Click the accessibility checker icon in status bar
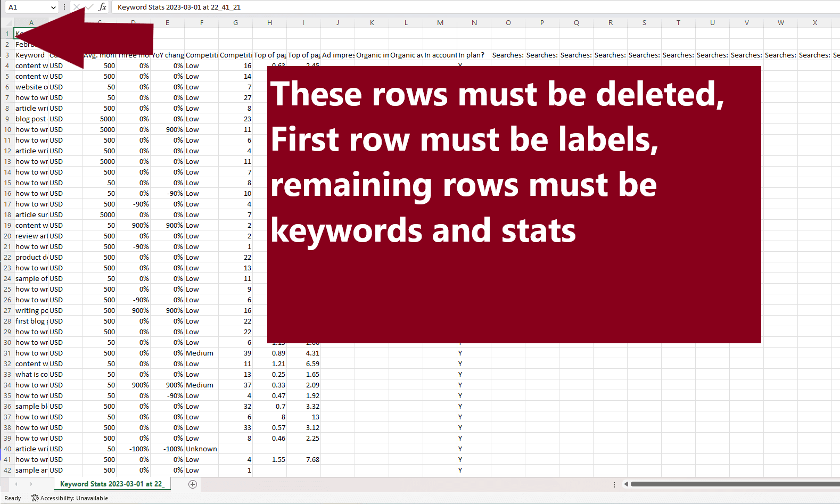Viewport: 840px width, 504px height. 35,498
